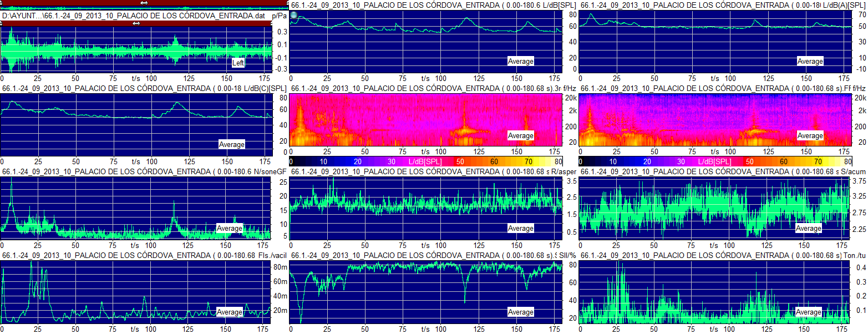868x334 pixels.
Task: Click the Average label in the R/asper roughness plot
Action: point(520,229)
